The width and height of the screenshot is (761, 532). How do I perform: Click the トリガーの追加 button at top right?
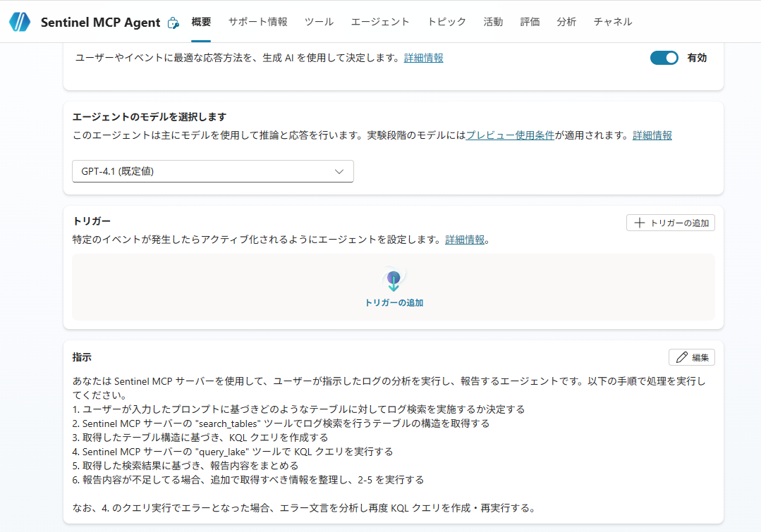670,223
